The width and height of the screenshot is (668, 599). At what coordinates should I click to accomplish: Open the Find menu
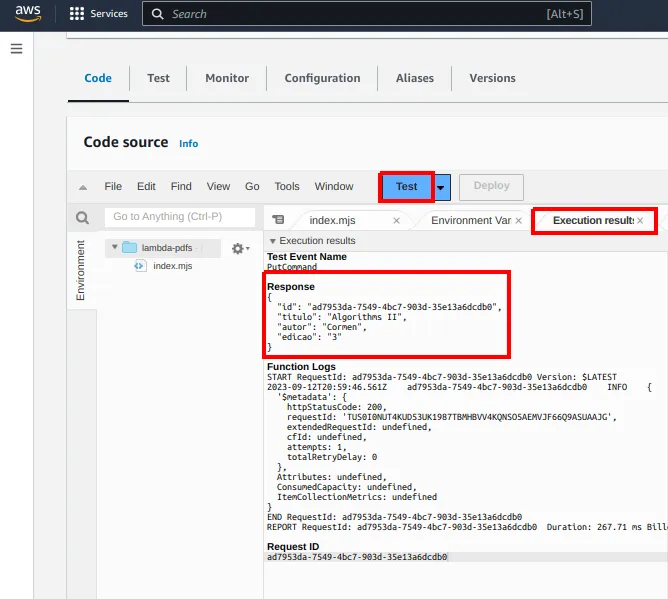click(x=181, y=187)
